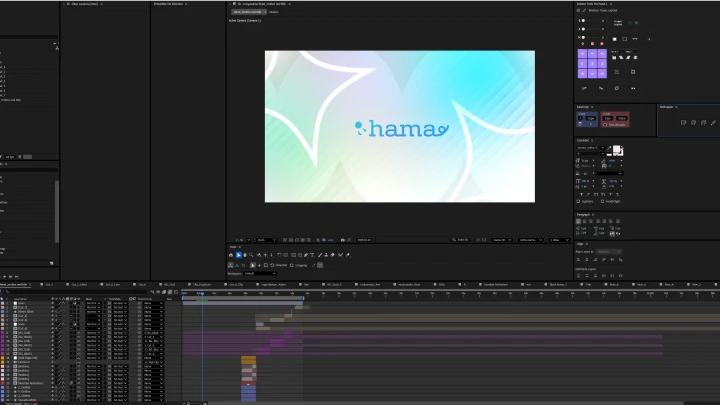This screenshot has width=720, height=405.
Task: Click the orange layer bar in the timeline
Action: 248,360
